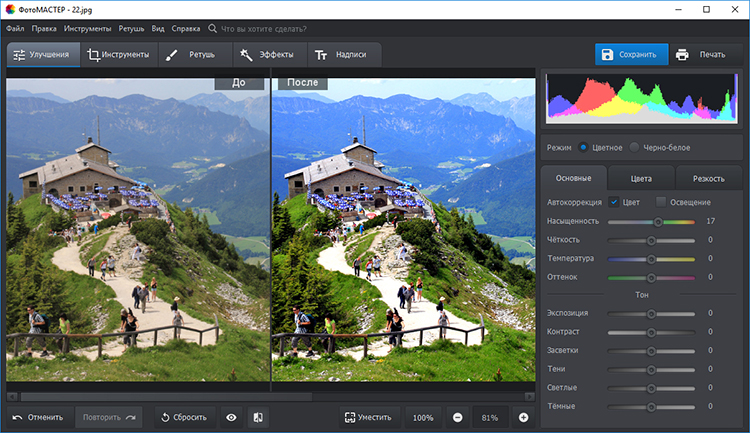Switch to the Резкость tab
Viewport: 750px width, 433px height.
point(708,178)
